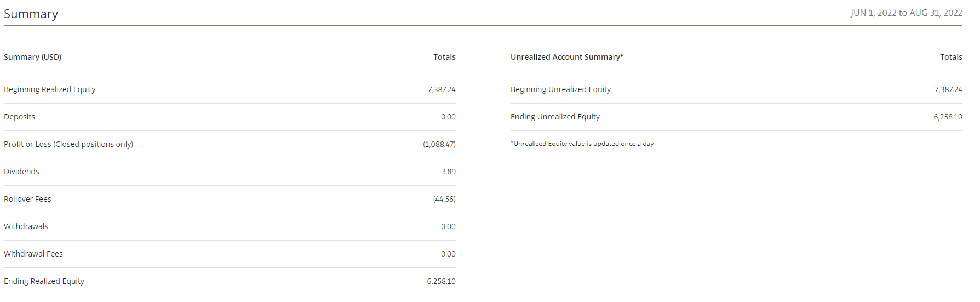Image resolution: width=980 pixels, height=302 pixels.
Task: Click the Unrealized Equity updated once a day footnote
Action: (582, 144)
